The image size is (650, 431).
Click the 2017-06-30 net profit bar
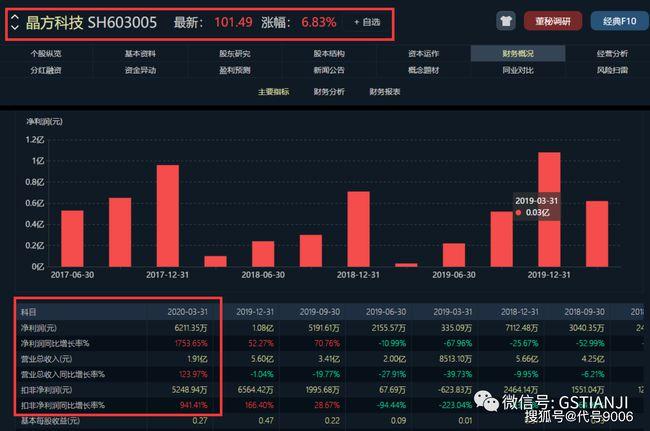click(72, 238)
